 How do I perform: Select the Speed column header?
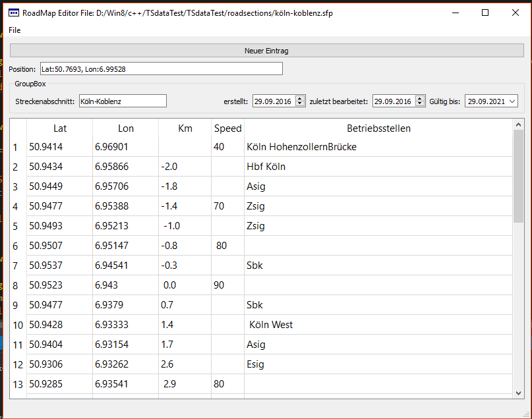tap(227, 128)
